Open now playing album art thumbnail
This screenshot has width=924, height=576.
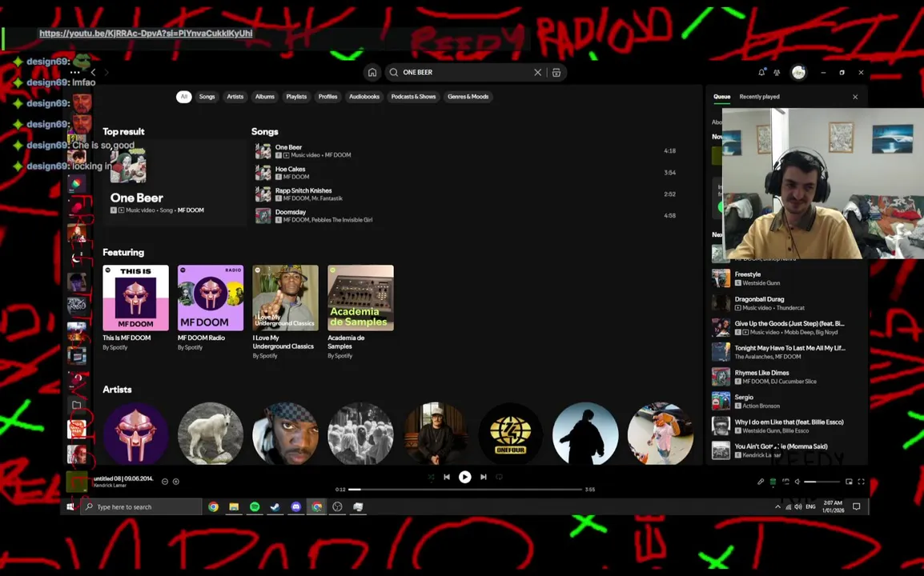[77, 482]
